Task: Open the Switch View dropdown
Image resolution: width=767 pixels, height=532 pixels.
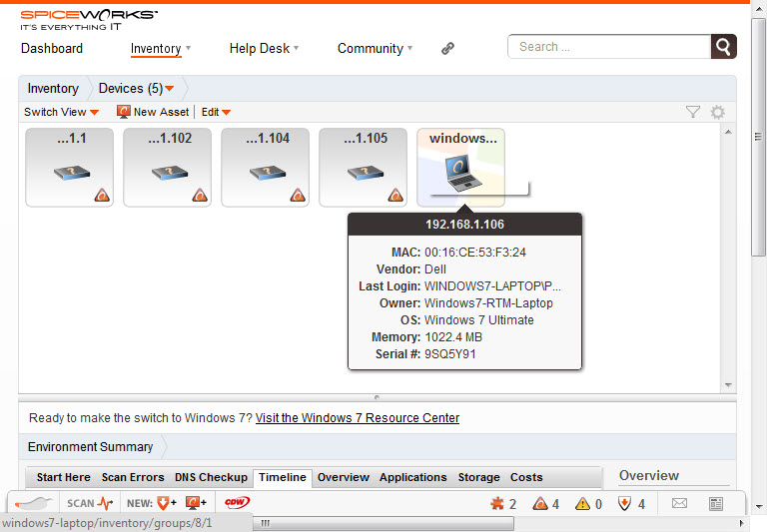Action: tap(62, 112)
